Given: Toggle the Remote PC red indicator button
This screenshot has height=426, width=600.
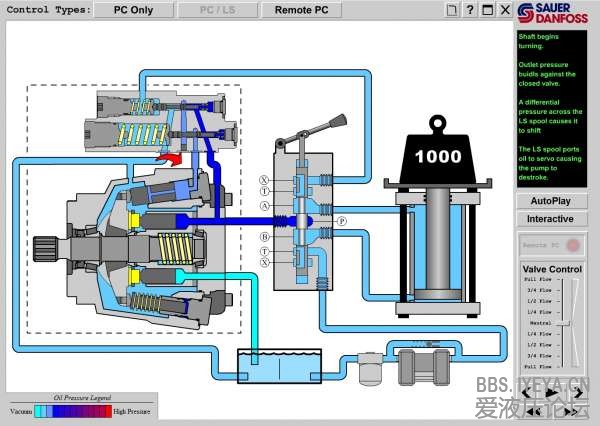Looking at the screenshot, I should 573,244.
